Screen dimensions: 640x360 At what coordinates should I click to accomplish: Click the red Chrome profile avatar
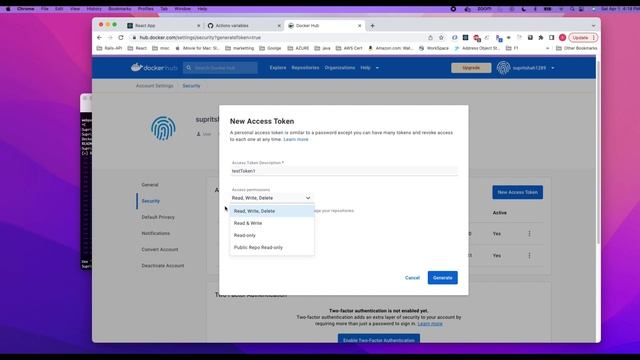[x=562, y=38]
